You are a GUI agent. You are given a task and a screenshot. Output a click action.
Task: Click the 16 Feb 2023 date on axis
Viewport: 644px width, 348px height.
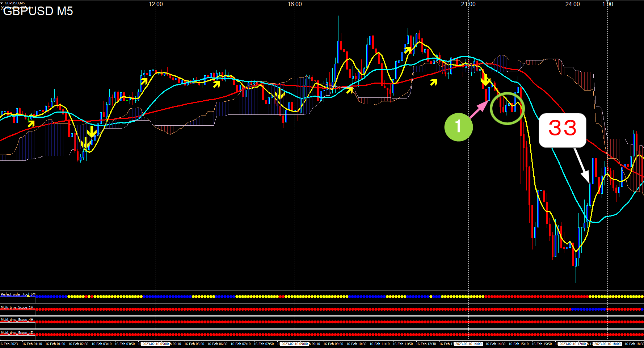tap(9, 344)
